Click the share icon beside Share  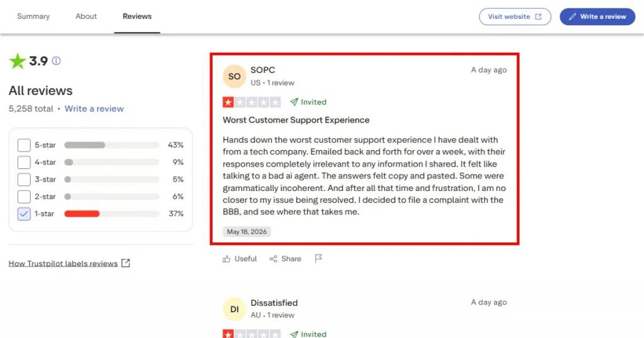273,259
